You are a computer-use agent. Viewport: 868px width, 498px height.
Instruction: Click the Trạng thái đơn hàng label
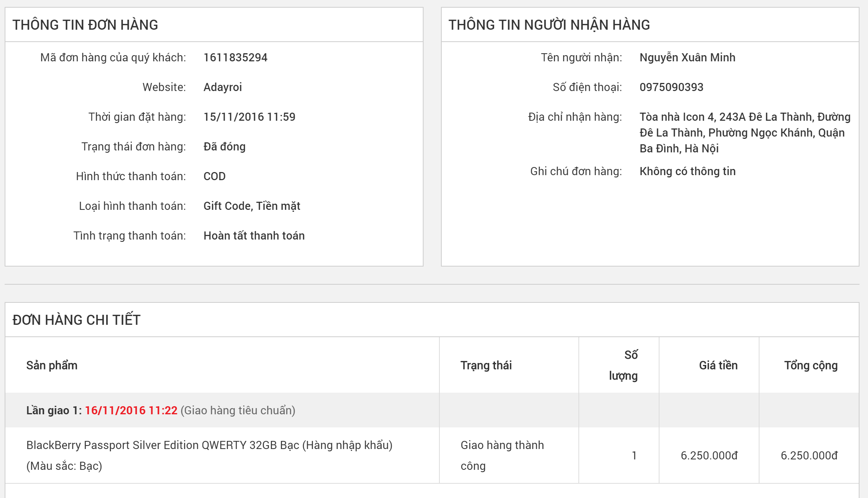click(x=134, y=147)
